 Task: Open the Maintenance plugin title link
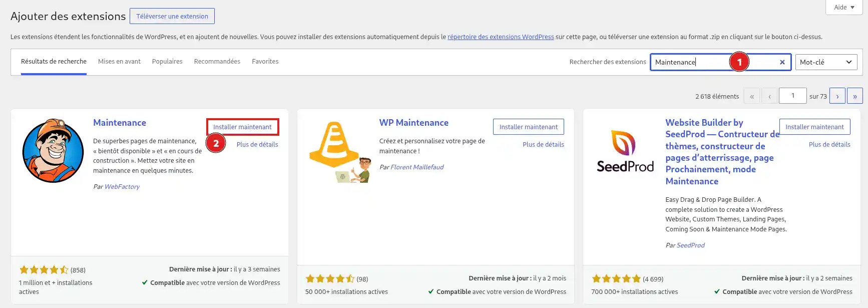coord(120,123)
